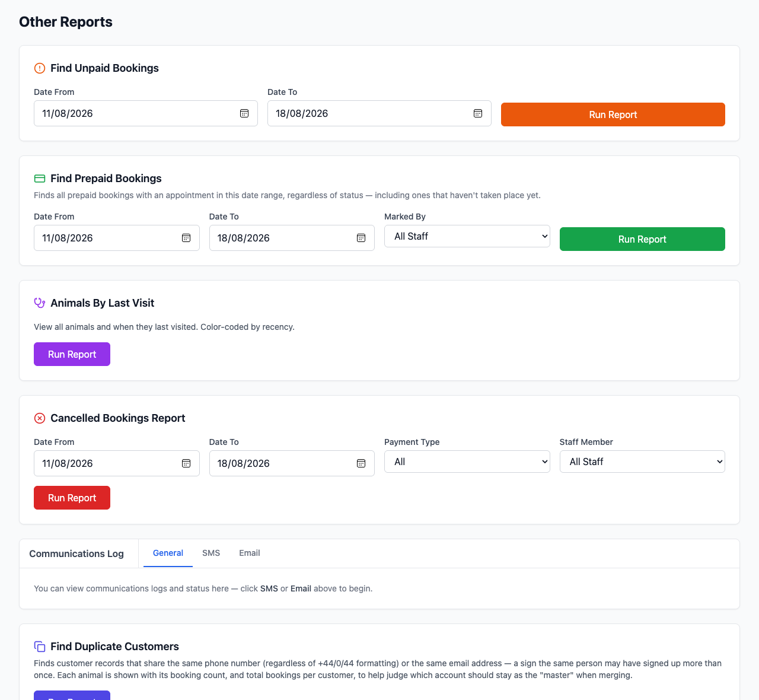Click the green card icon beside Find Prepaid Bookings
The image size is (759, 700).
pos(40,179)
